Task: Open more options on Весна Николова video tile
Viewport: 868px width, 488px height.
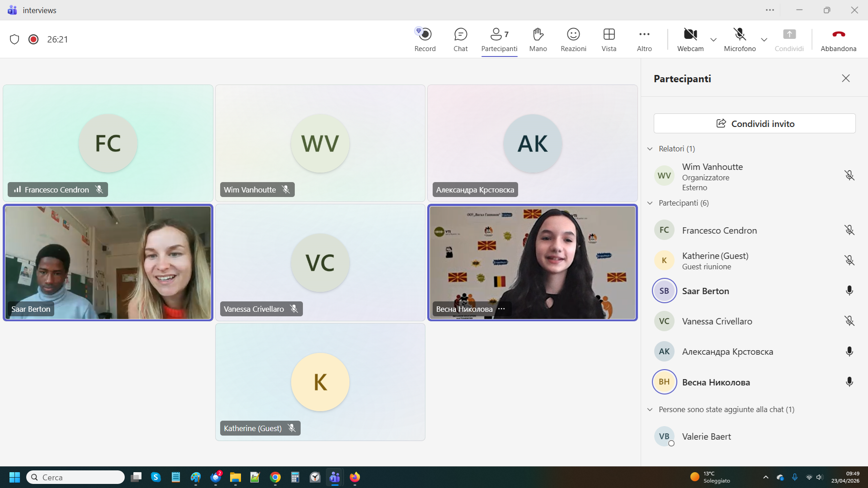Action: [x=501, y=309]
